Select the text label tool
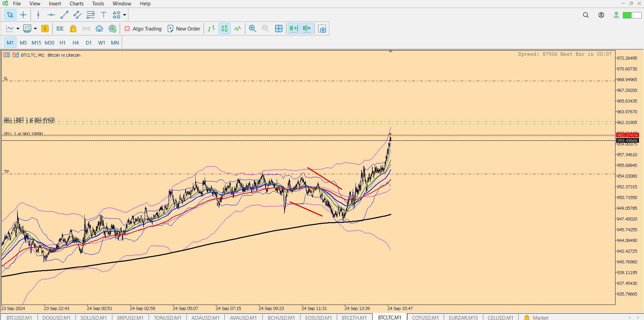Viewport: 644px width, 320px height. tap(104, 15)
